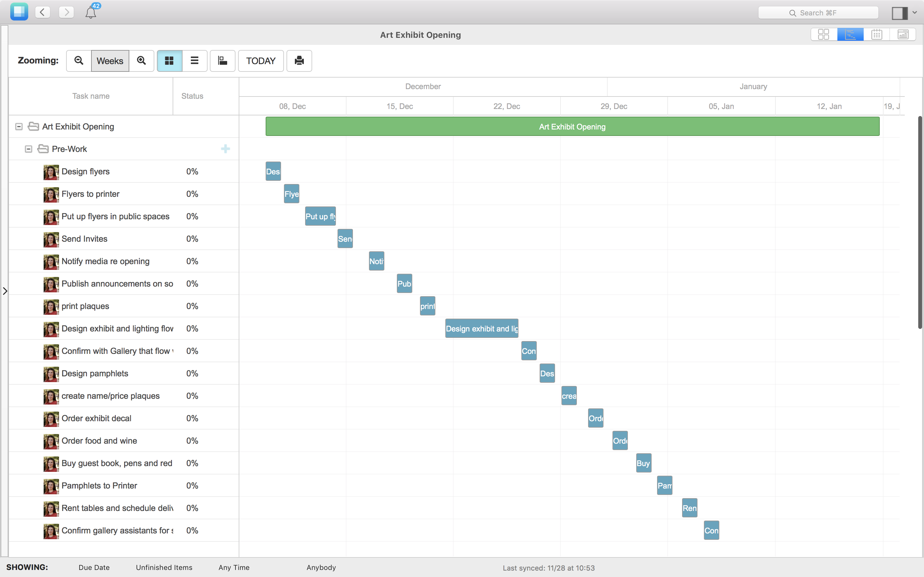This screenshot has width=924, height=577.
Task: Collapse the Pre-Work task group
Action: (28, 149)
